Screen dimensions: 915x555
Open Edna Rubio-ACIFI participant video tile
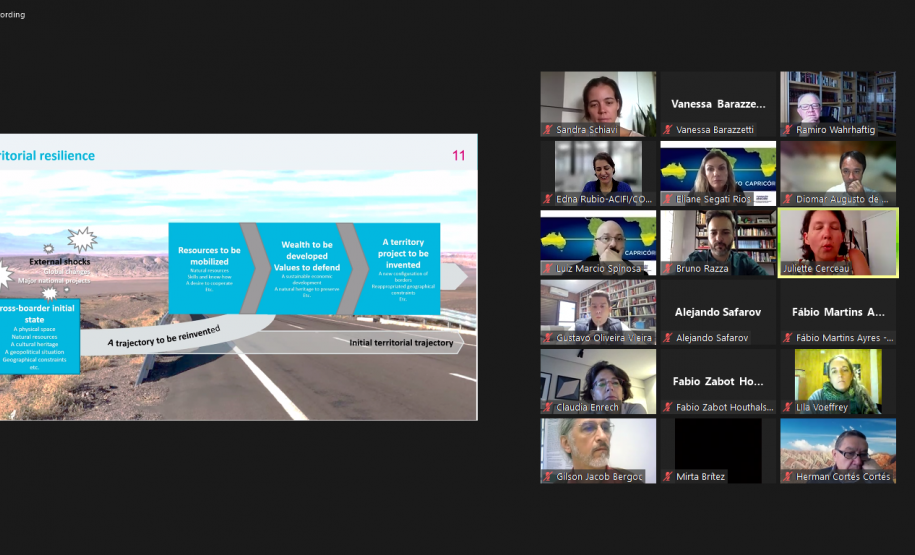(x=598, y=172)
